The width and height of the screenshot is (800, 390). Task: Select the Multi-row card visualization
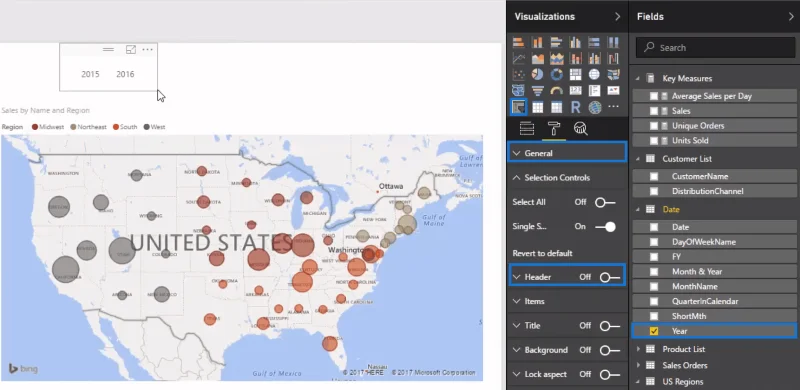pos(594,91)
